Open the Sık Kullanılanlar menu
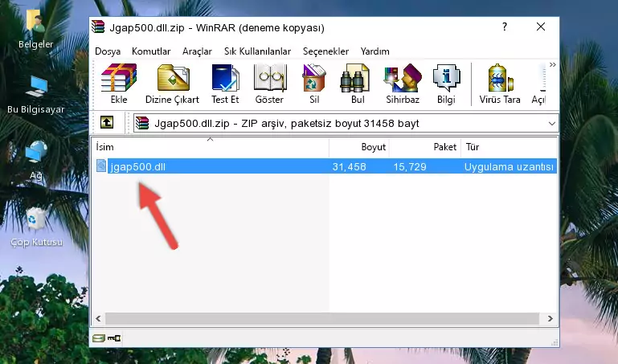Screen dimensions: 618x364 [257, 51]
